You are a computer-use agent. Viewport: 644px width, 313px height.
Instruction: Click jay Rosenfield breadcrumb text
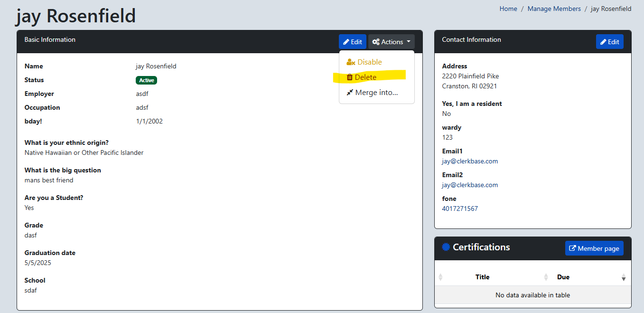click(x=611, y=9)
